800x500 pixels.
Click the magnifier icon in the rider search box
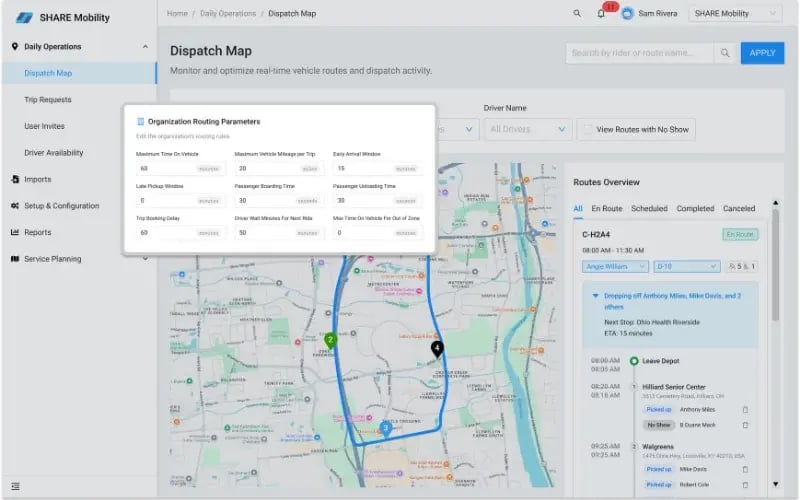(725, 53)
